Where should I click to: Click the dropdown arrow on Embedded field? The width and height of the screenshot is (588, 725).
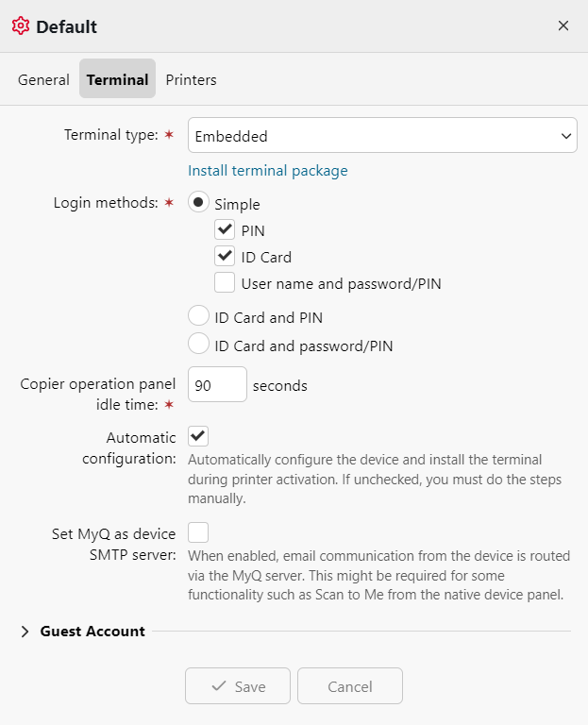566,136
